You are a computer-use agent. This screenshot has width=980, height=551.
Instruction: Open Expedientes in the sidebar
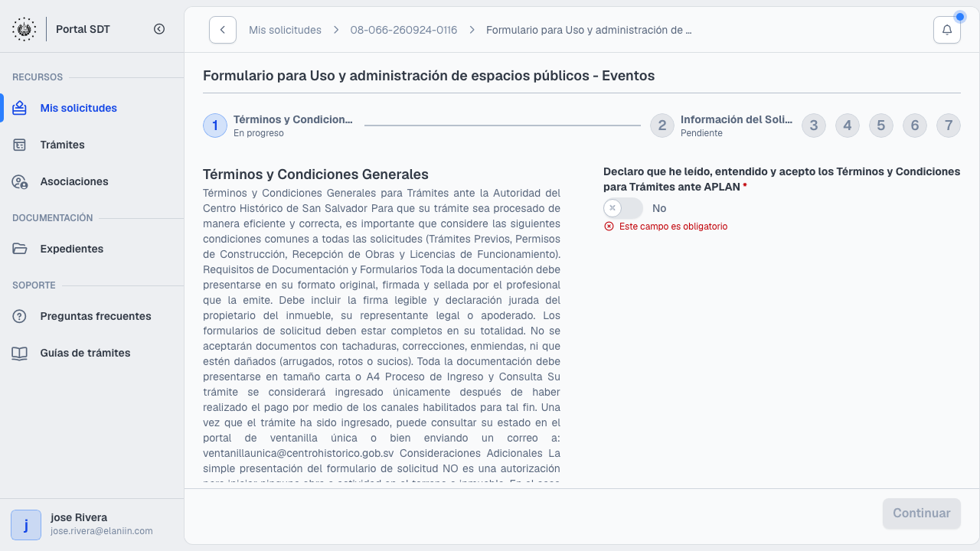tap(92, 249)
